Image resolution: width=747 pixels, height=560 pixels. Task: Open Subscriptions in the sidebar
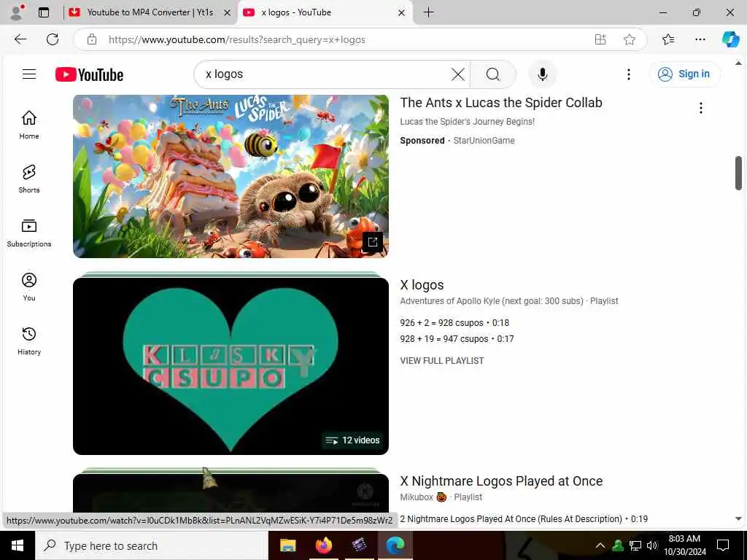click(x=29, y=233)
